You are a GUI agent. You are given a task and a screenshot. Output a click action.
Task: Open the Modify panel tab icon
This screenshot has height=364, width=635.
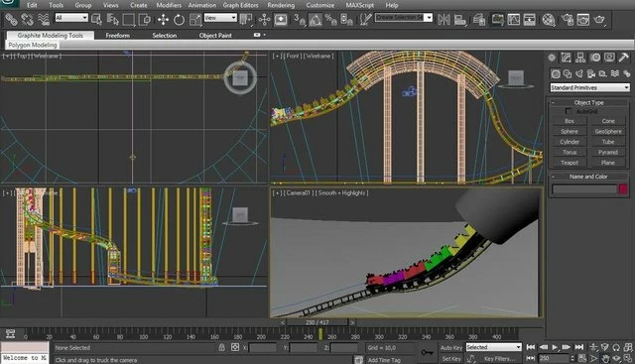click(566, 58)
